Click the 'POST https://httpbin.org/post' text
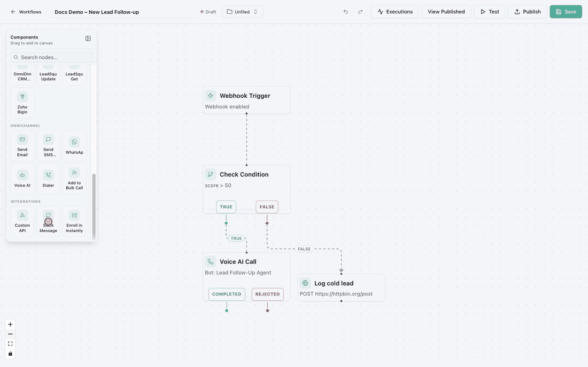 (336, 294)
